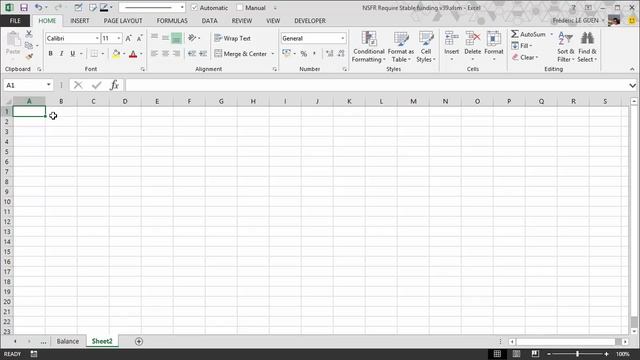
Task: Decrease the font size
Action: [139, 38]
